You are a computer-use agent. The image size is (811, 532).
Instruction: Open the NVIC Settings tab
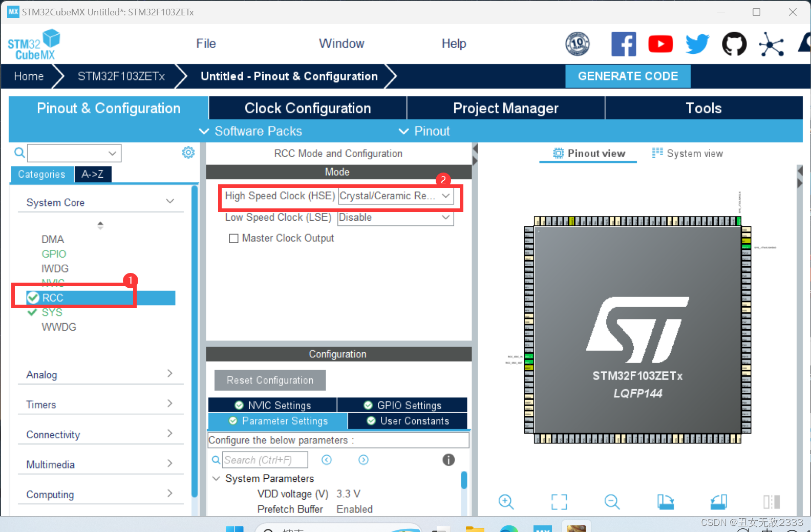[272, 405]
